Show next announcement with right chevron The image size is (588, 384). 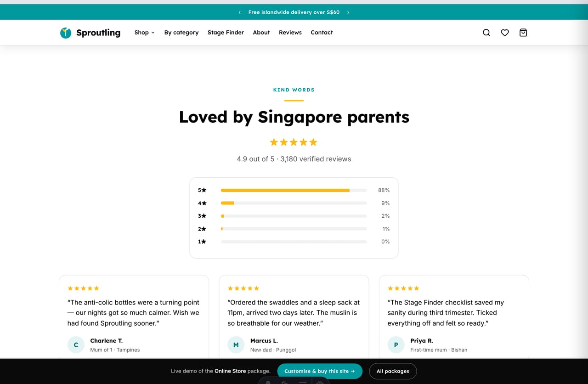click(348, 12)
